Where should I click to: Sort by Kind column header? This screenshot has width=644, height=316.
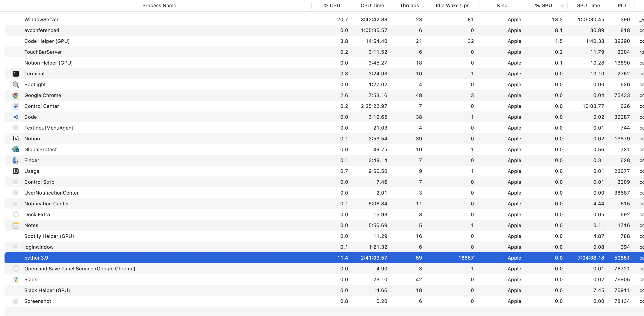(x=502, y=5)
